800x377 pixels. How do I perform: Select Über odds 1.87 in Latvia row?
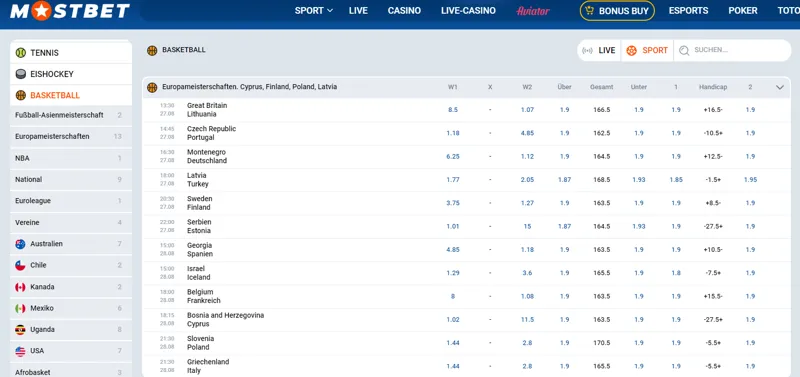click(x=564, y=180)
